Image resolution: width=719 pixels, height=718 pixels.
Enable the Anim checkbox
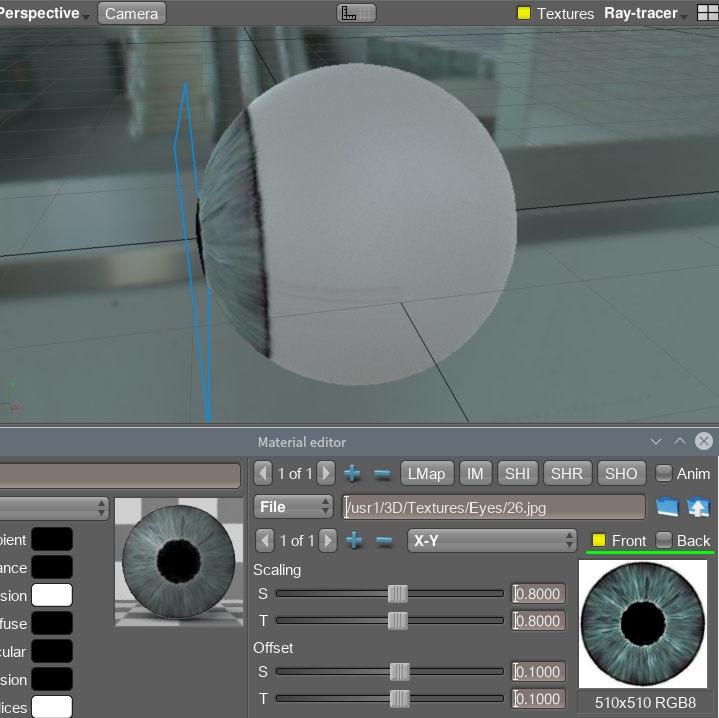(664, 473)
